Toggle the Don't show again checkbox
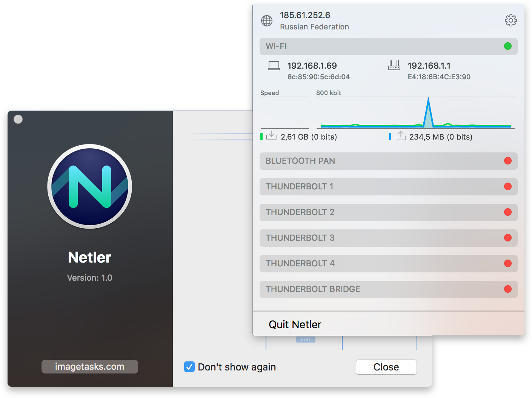 pos(189,367)
